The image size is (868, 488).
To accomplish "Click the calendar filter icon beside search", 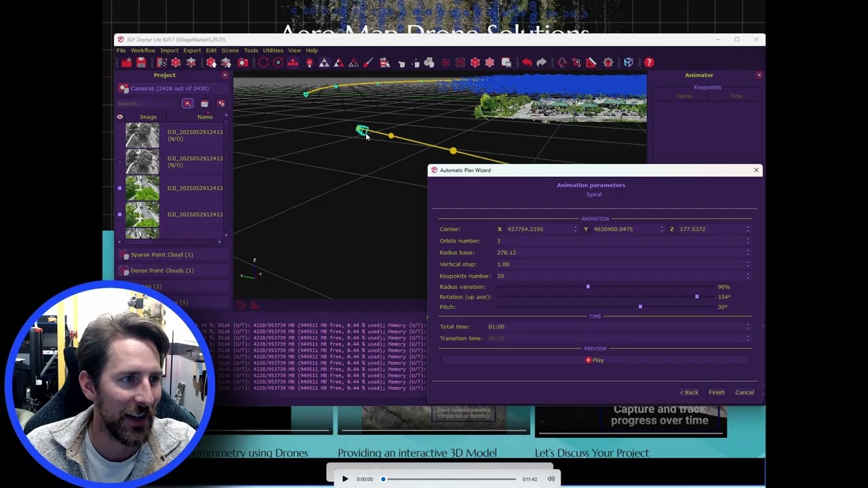I will (x=204, y=104).
